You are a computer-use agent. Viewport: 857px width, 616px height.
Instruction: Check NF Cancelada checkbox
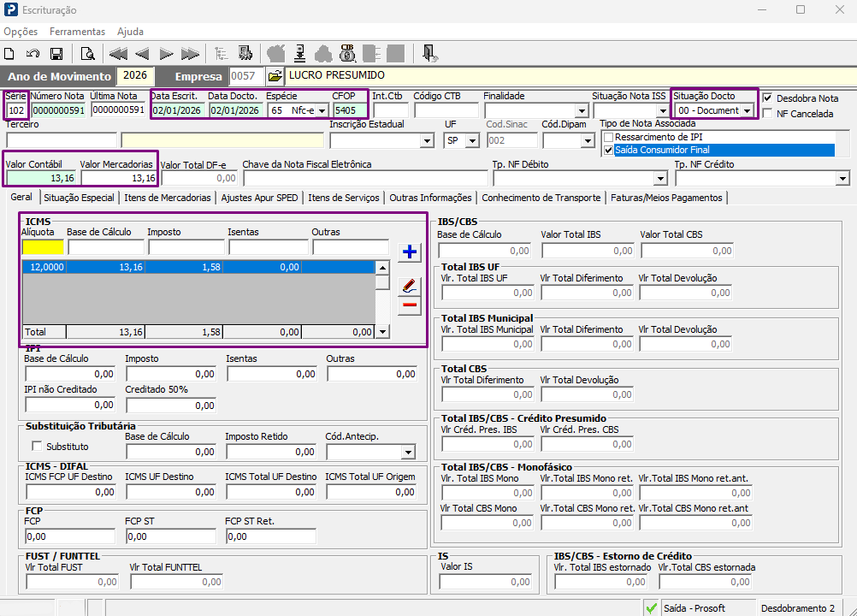tap(767, 113)
